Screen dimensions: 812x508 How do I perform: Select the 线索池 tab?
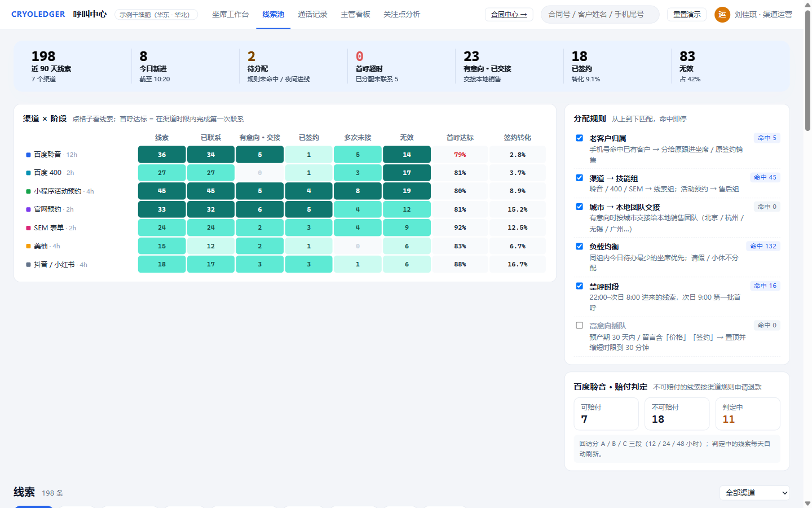tap(273, 14)
